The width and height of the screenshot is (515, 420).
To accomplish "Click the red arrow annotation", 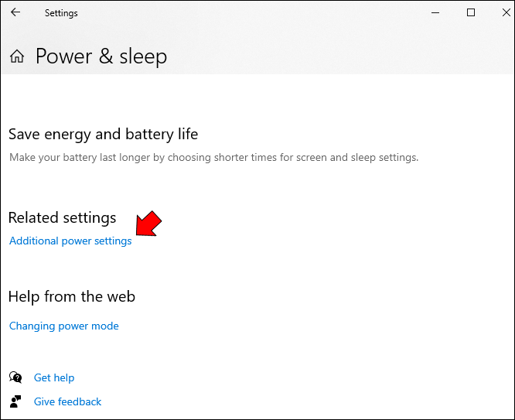I will pos(149,224).
